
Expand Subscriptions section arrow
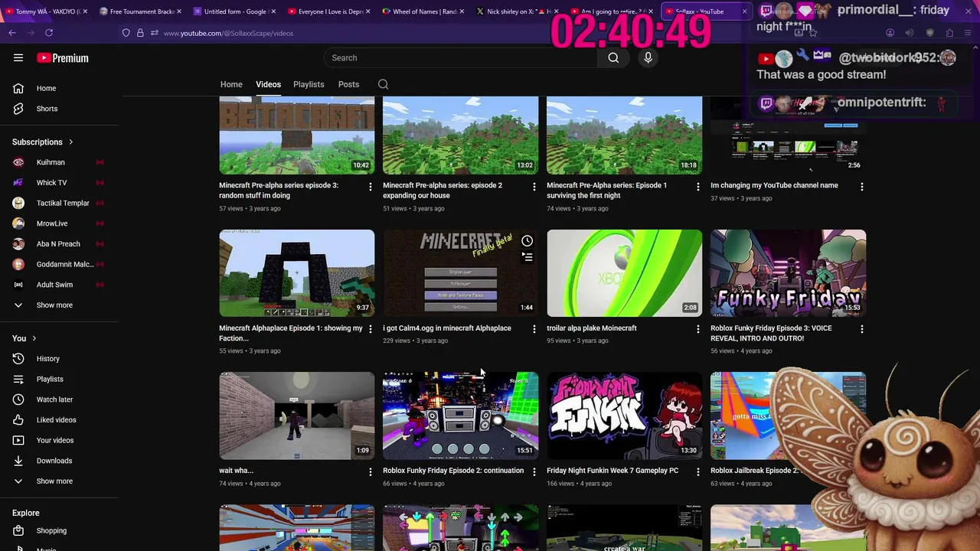(x=70, y=142)
